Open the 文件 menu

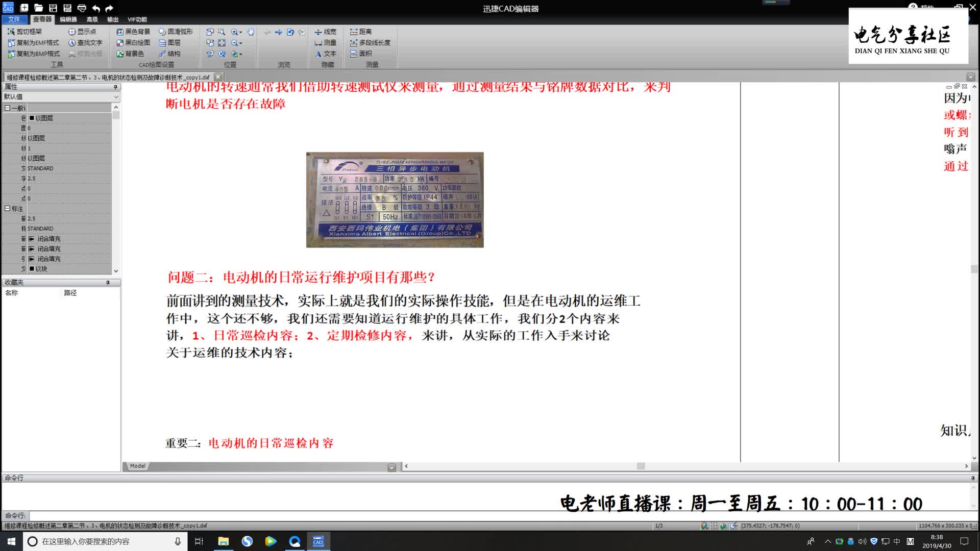click(x=14, y=19)
